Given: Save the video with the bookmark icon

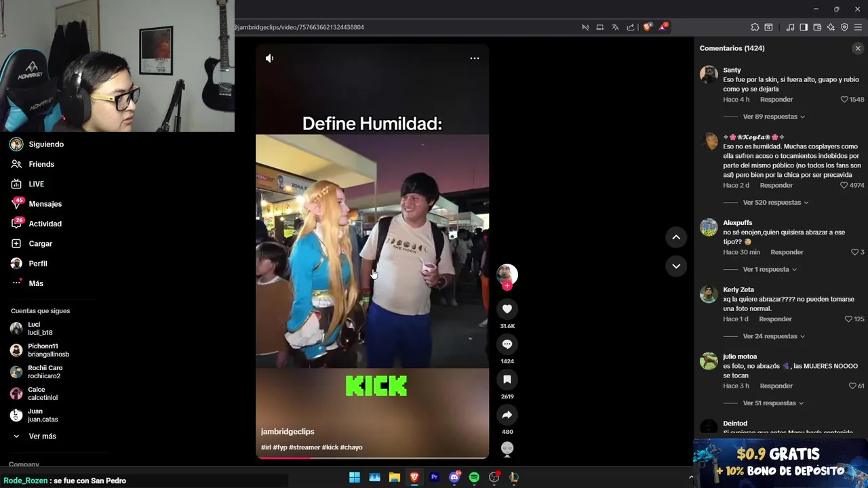Looking at the screenshot, I should 507,380.
